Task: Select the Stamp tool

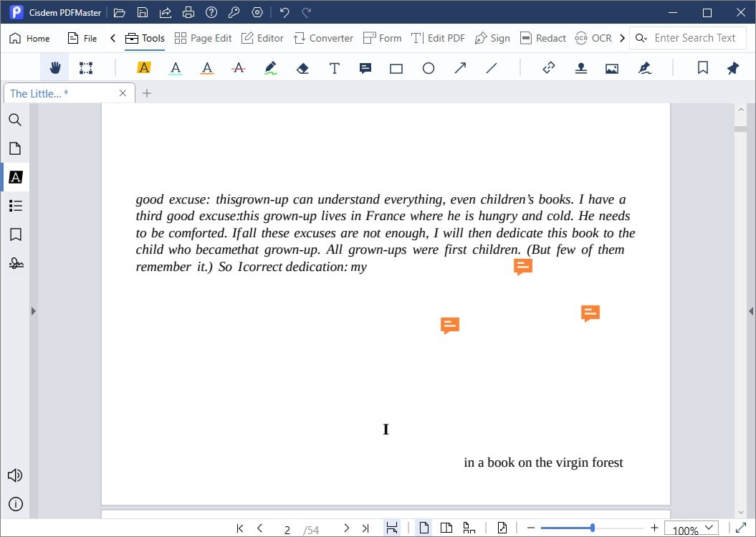Action: [581, 68]
